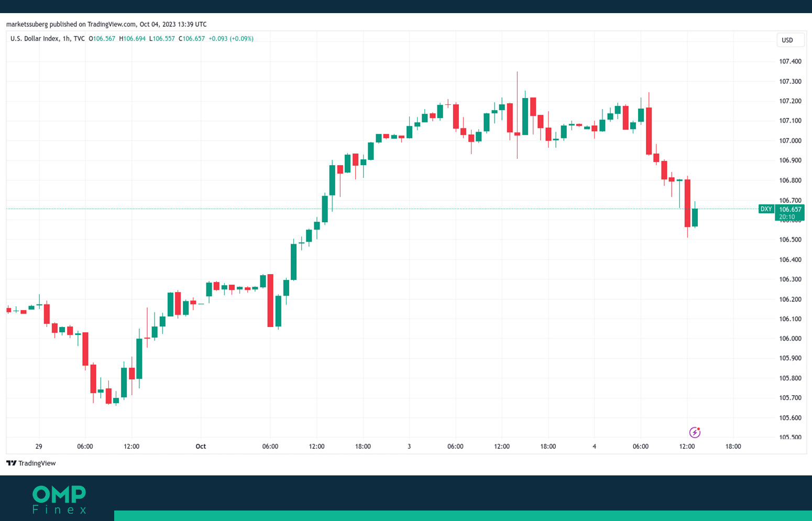
Task: Click the 107.000 price axis label
Action: click(790, 140)
